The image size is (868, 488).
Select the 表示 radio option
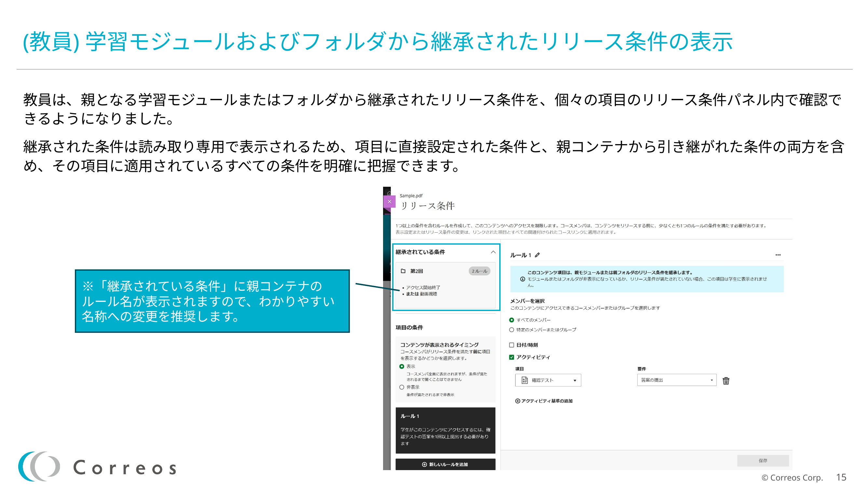click(401, 366)
